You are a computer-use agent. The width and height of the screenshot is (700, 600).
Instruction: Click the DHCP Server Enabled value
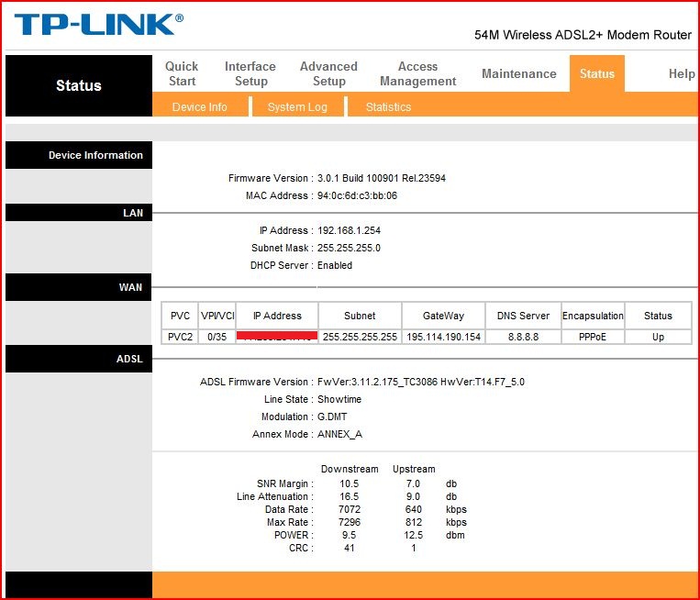point(334,265)
